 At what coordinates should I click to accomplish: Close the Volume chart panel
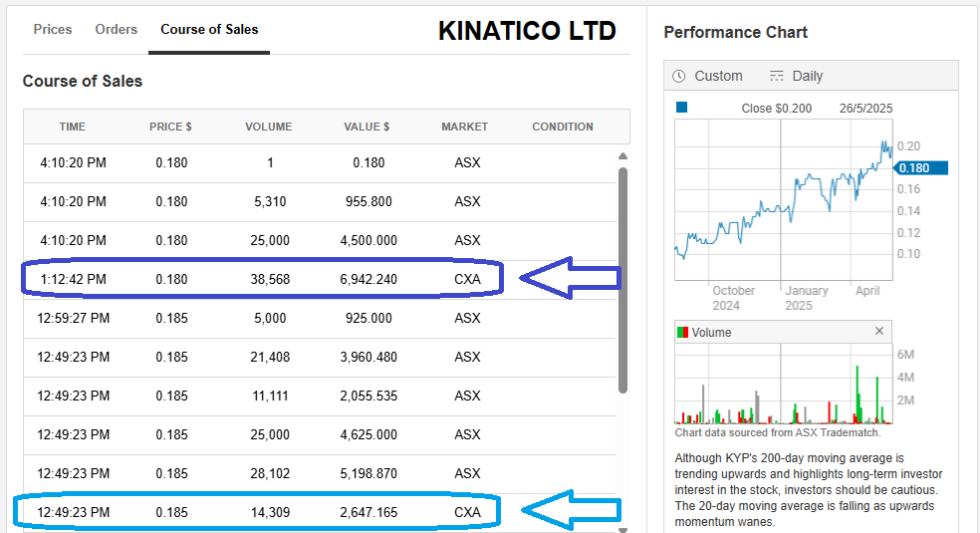(879, 332)
